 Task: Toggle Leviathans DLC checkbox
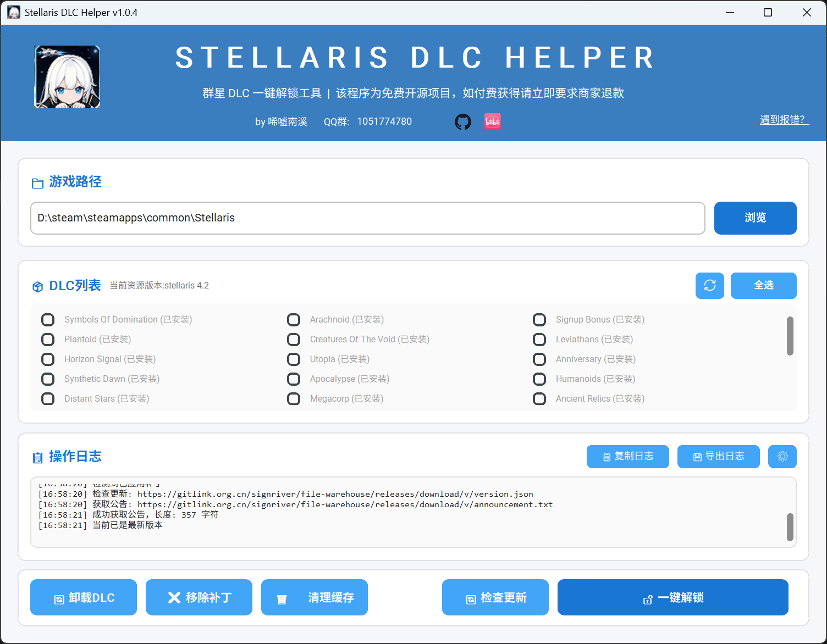click(x=540, y=340)
